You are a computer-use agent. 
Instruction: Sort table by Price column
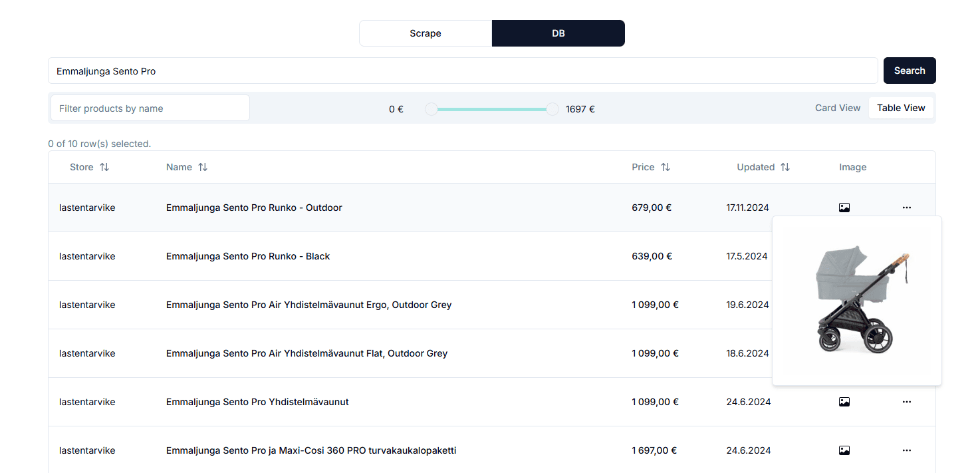(651, 167)
